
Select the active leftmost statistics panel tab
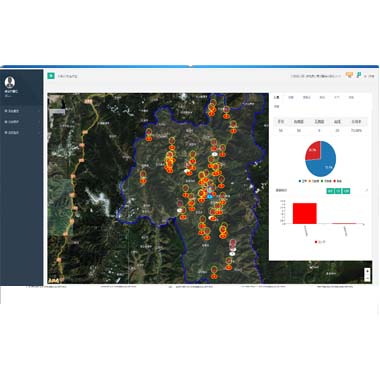(x=276, y=98)
